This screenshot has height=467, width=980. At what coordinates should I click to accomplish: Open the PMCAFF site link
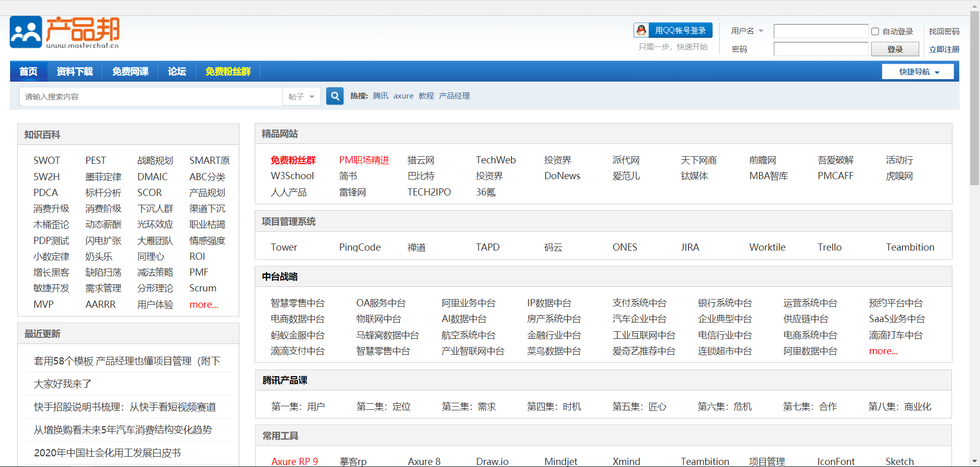[x=835, y=176]
